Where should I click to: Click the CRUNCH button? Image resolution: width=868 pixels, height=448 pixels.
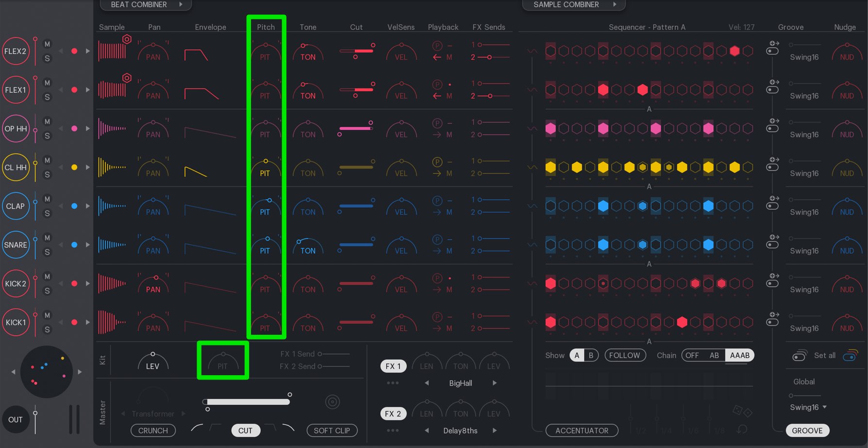coord(153,431)
